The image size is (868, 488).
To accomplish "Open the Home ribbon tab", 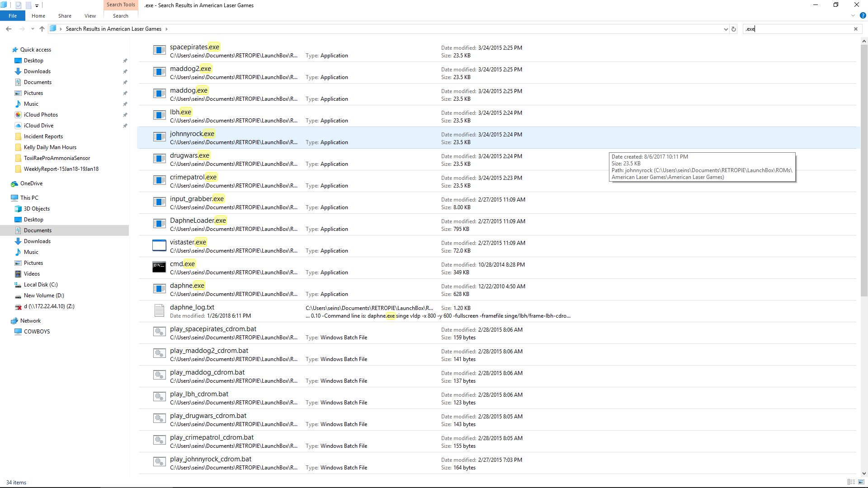I will click(x=38, y=16).
